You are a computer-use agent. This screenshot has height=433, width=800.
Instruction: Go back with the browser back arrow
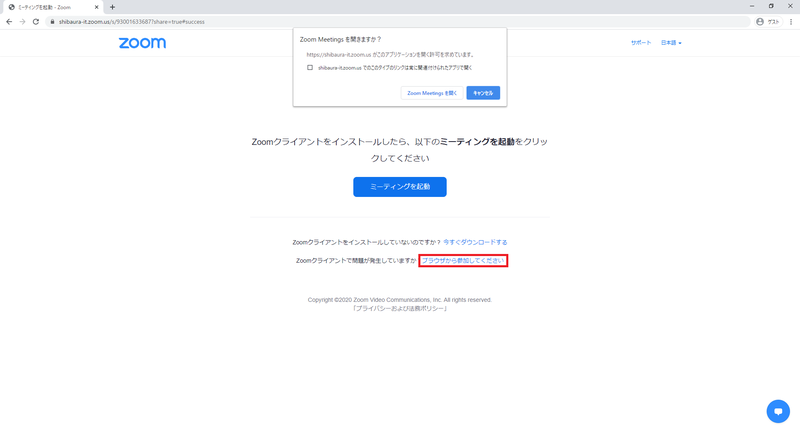[9, 22]
